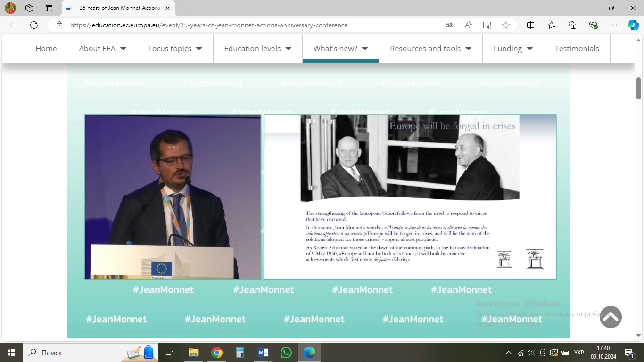Open a new browser tab

click(185, 8)
